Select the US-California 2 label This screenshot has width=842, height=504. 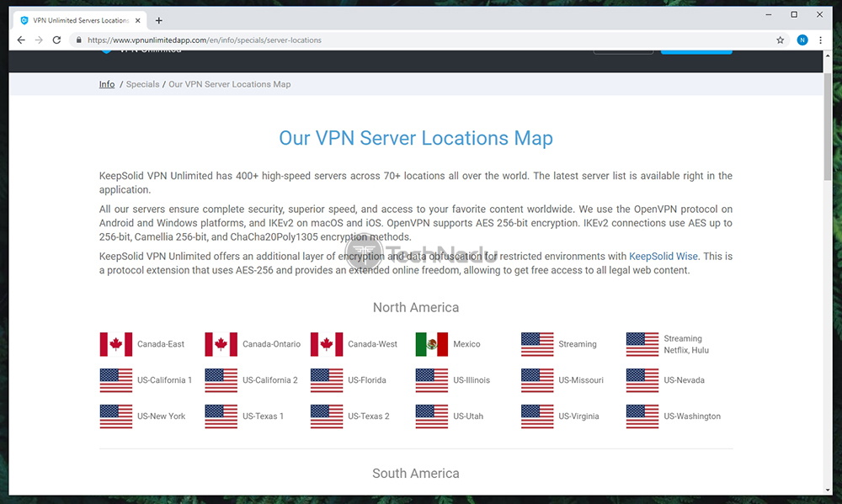pos(270,380)
